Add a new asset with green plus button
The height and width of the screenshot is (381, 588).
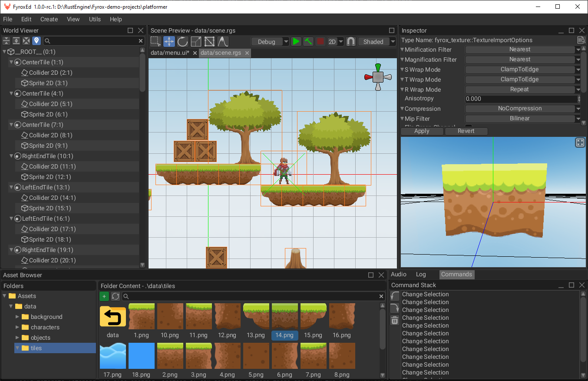coord(104,296)
